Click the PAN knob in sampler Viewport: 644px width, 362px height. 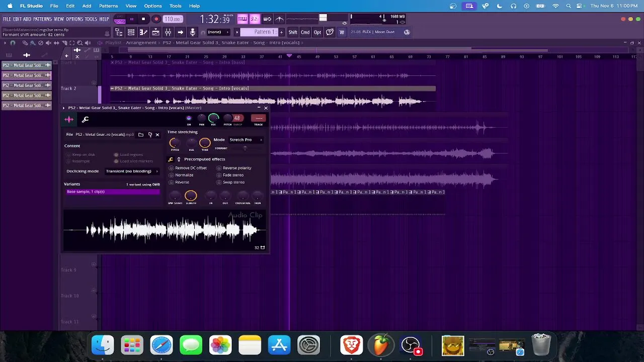point(201,118)
